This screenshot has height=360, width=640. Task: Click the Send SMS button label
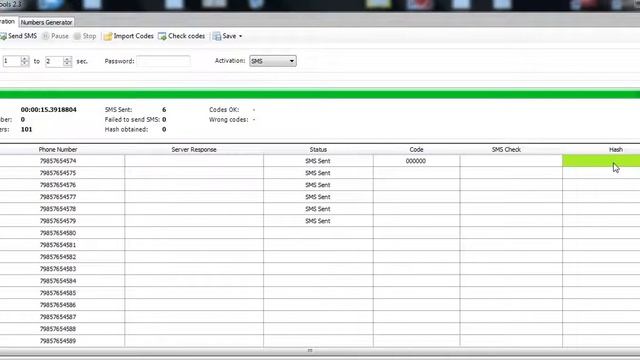tap(22, 36)
